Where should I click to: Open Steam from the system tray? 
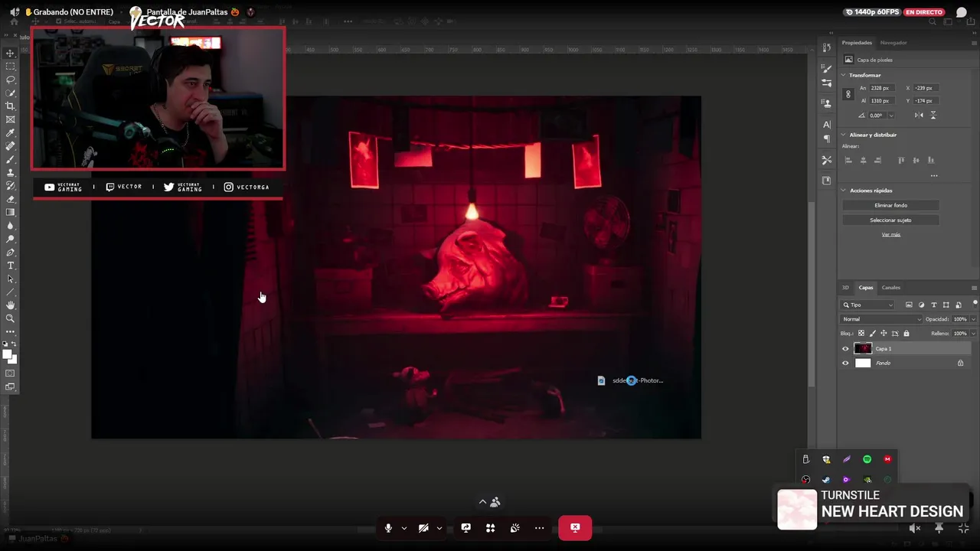[x=826, y=480]
